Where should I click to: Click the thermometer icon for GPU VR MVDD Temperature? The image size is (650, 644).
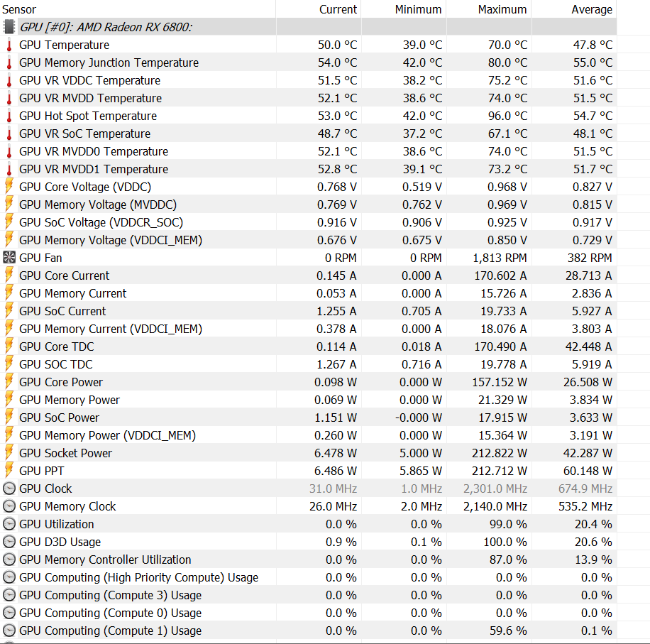click(x=9, y=98)
